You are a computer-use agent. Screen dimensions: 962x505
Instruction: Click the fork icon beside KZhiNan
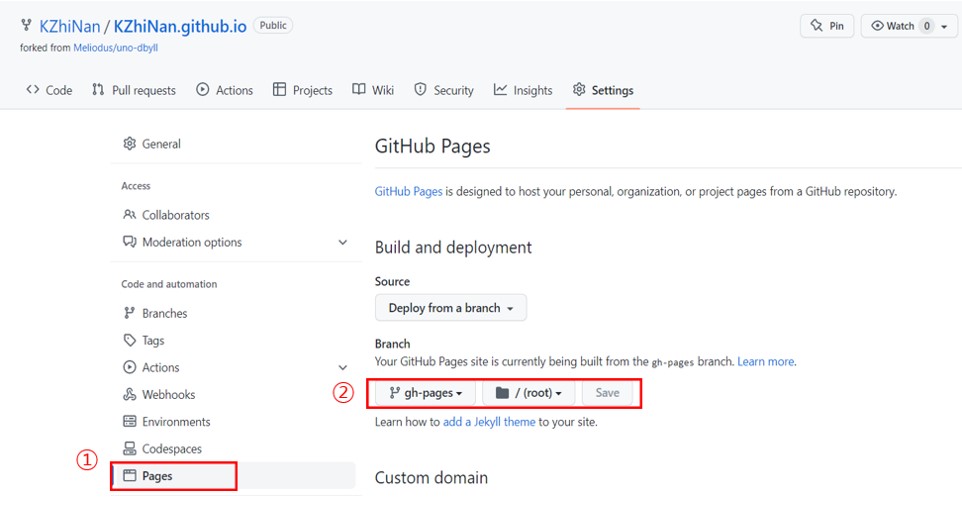(26, 25)
